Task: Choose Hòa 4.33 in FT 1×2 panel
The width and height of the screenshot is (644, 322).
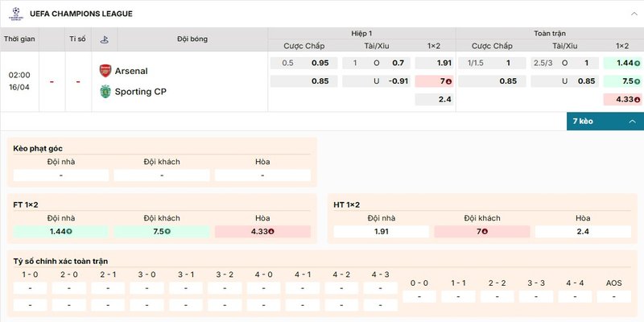Action: click(x=262, y=231)
